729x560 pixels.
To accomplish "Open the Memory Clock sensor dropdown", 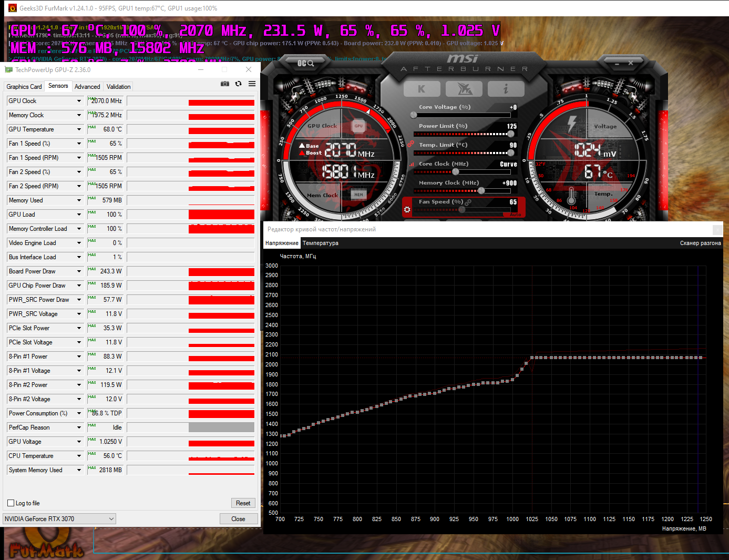I will pos(79,115).
